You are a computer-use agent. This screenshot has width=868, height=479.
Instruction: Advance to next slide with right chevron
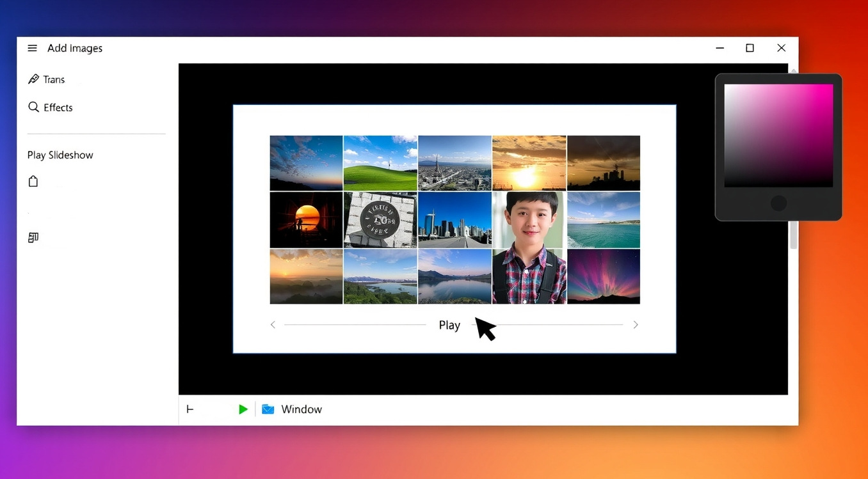[635, 325]
